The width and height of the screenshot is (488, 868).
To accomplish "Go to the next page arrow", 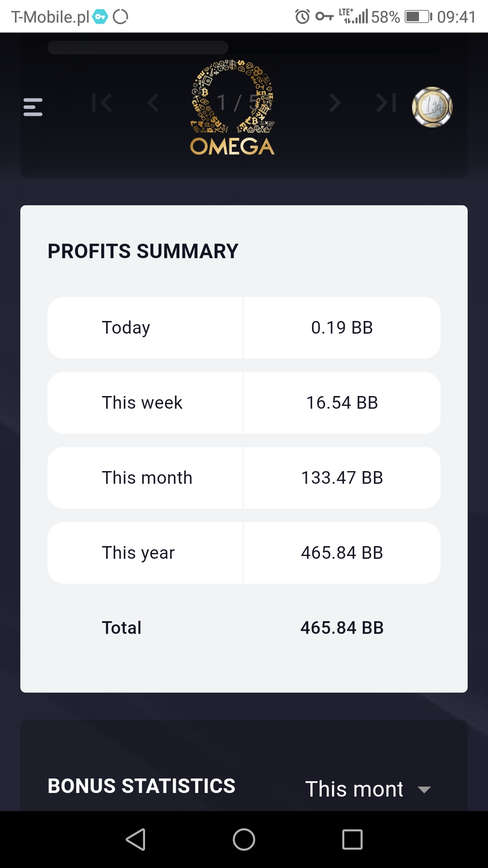I will (335, 103).
